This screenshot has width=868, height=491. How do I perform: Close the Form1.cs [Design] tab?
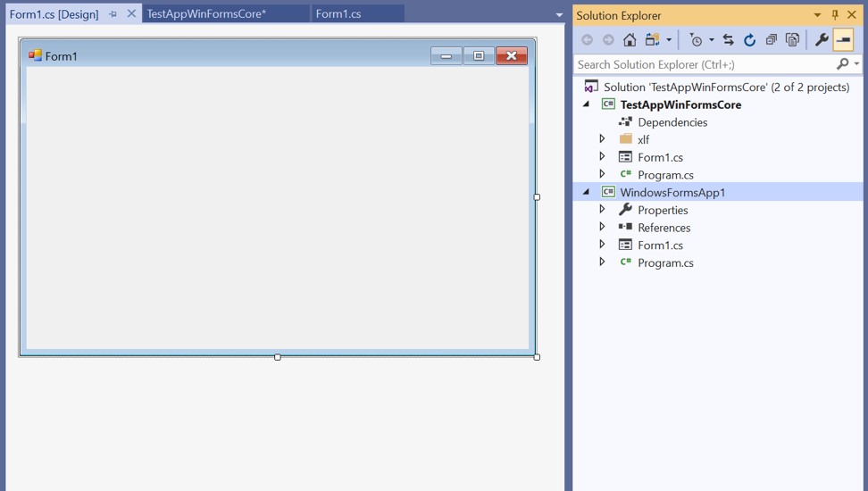[x=131, y=14]
